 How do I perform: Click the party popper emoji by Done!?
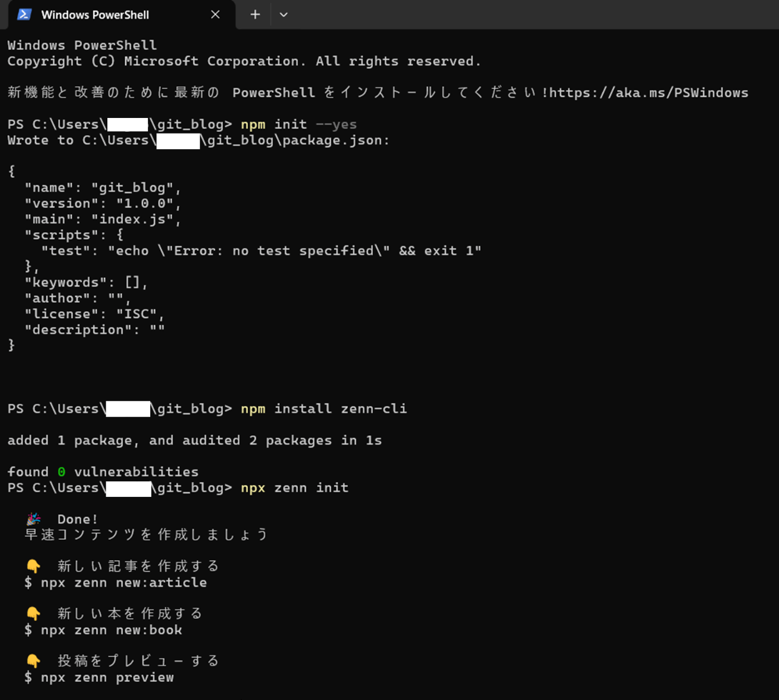point(34,519)
